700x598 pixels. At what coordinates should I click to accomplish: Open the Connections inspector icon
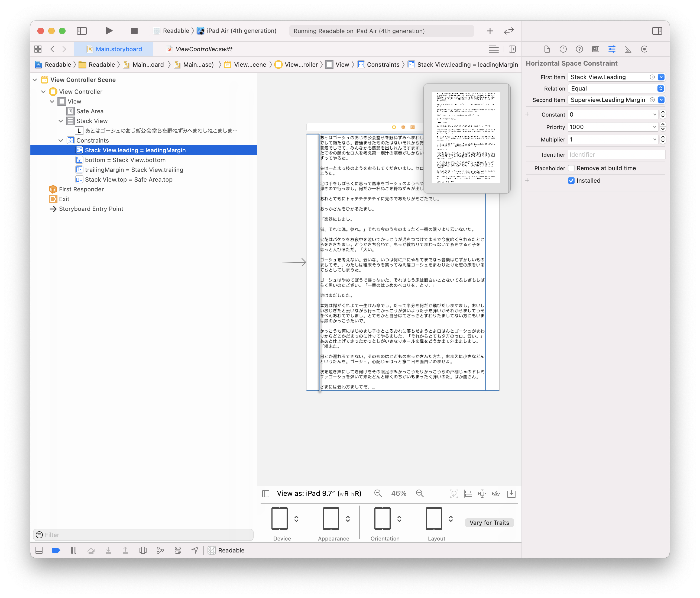(x=644, y=49)
